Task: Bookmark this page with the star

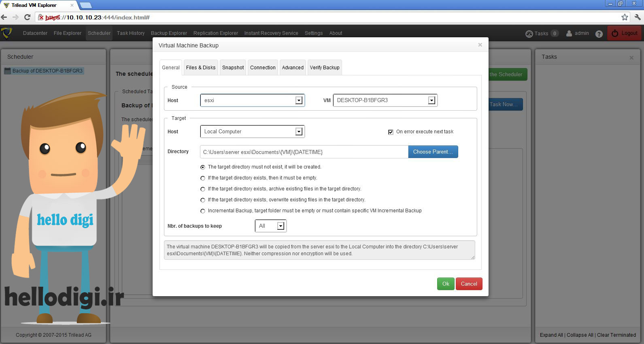Action: pyautogui.click(x=625, y=17)
